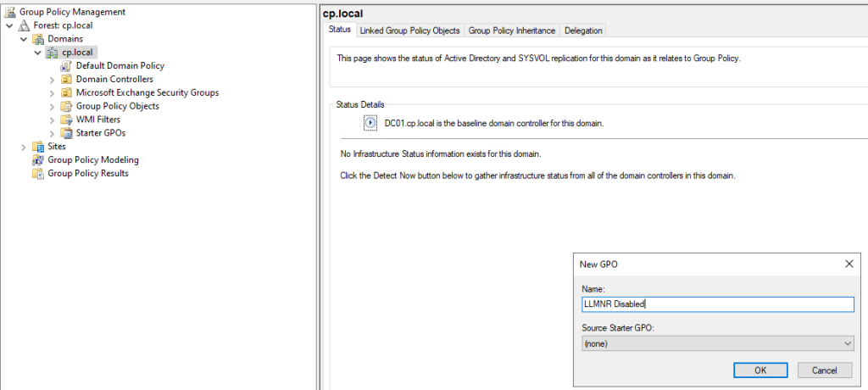Click the Sites folder icon
This screenshot has width=868, height=390.
click(37, 146)
